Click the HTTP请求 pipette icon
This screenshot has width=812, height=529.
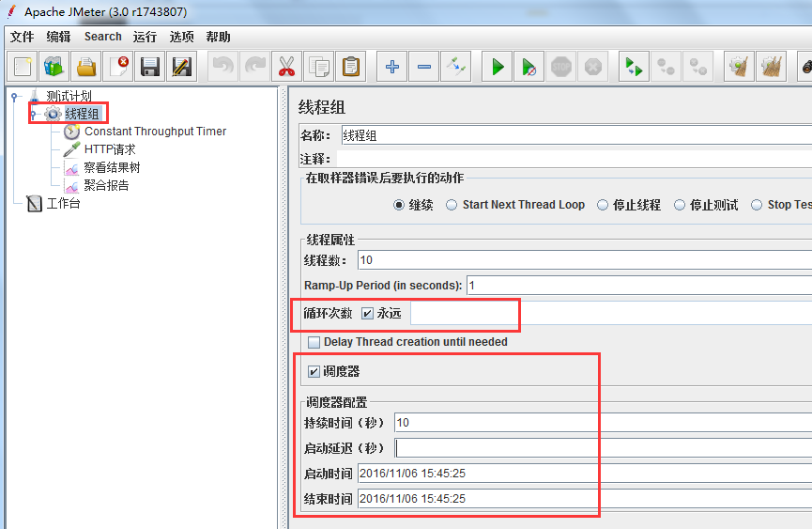[x=71, y=149]
